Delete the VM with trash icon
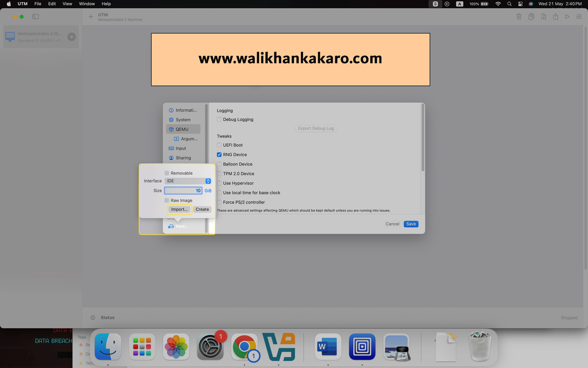588x368 pixels. 519,17
